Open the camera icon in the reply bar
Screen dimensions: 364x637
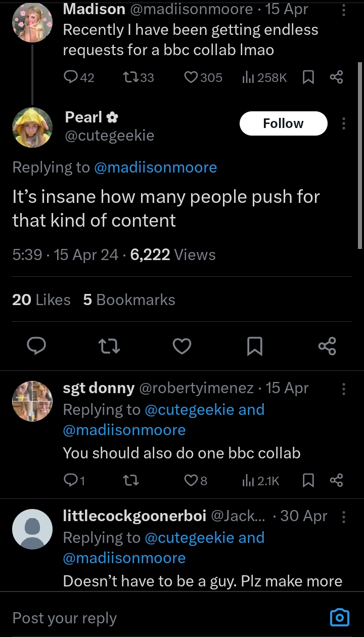339,617
